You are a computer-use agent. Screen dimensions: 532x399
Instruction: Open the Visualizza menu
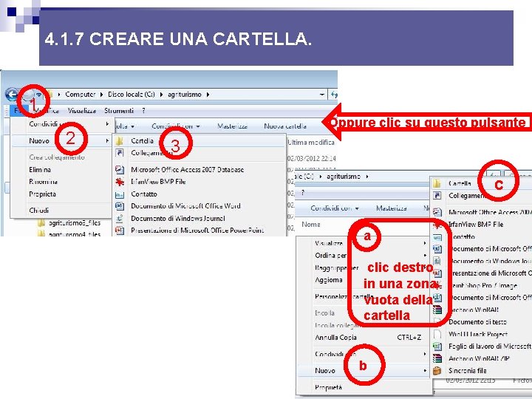(82, 111)
